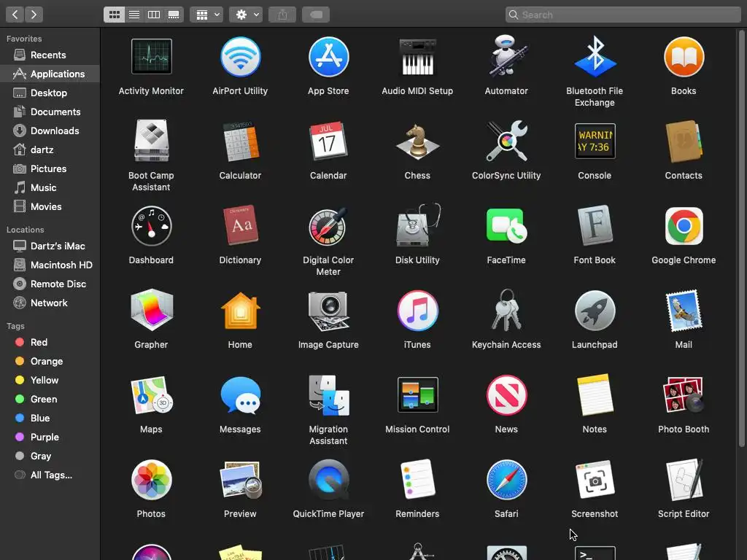The height and width of the screenshot is (560, 747).
Task: Open the Mail app icon
Action: [684, 310]
